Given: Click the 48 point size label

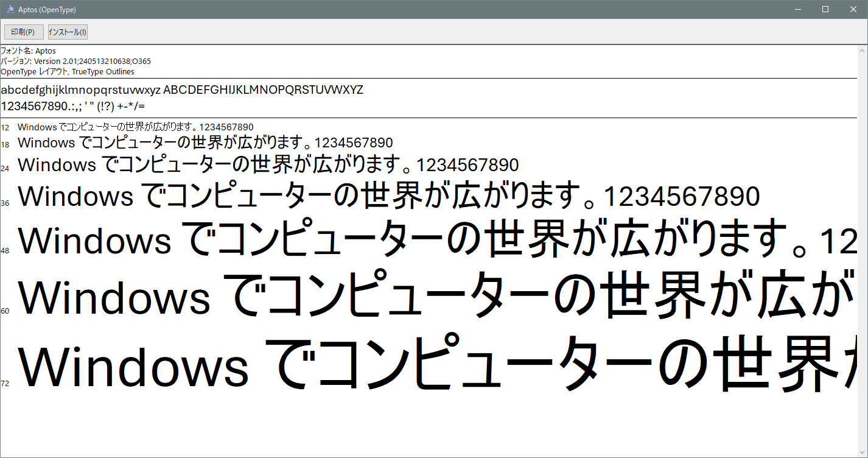Looking at the screenshot, I should [5, 251].
